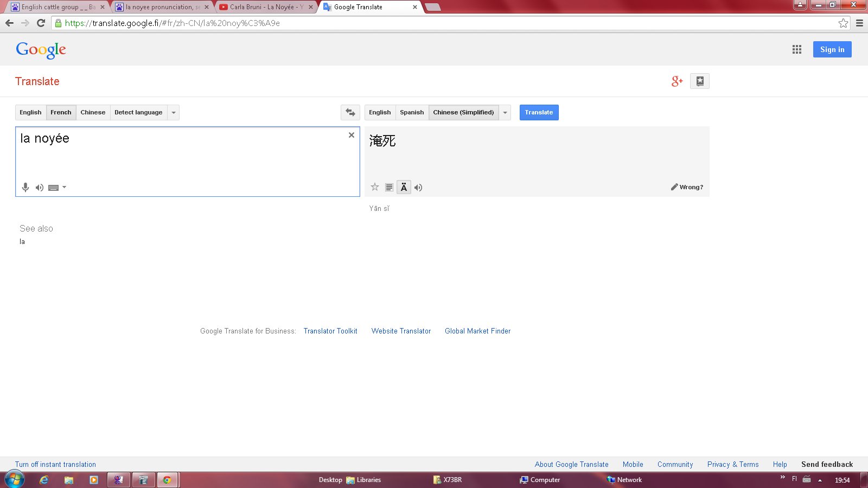The height and width of the screenshot is (488, 868).
Task: Open the input tools keyboard dropdown
Action: 64,187
